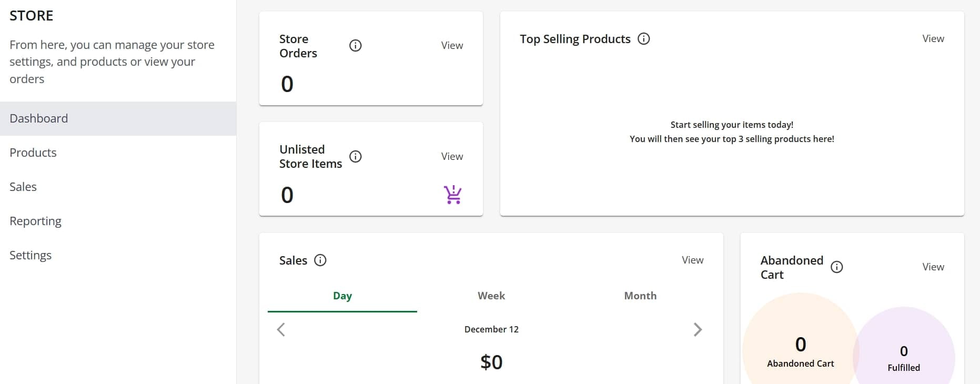
Task: Click the Store Orders info icon
Action: [x=356, y=46]
